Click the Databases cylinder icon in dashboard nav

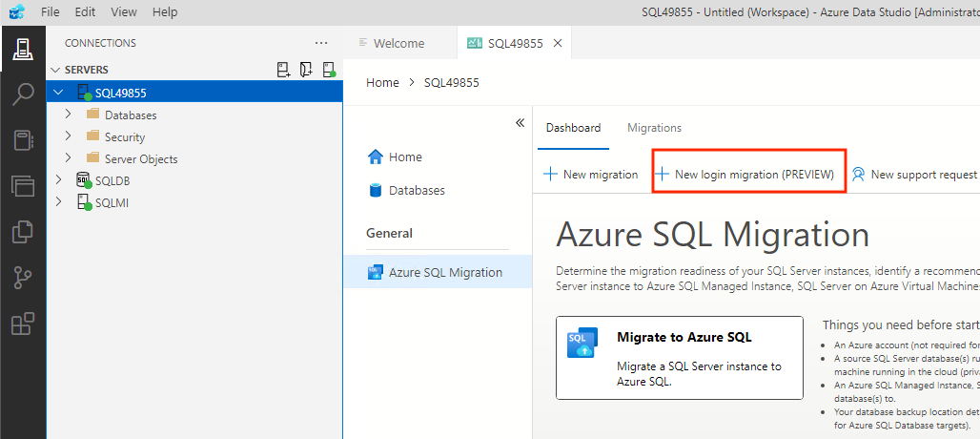pyautogui.click(x=375, y=190)
